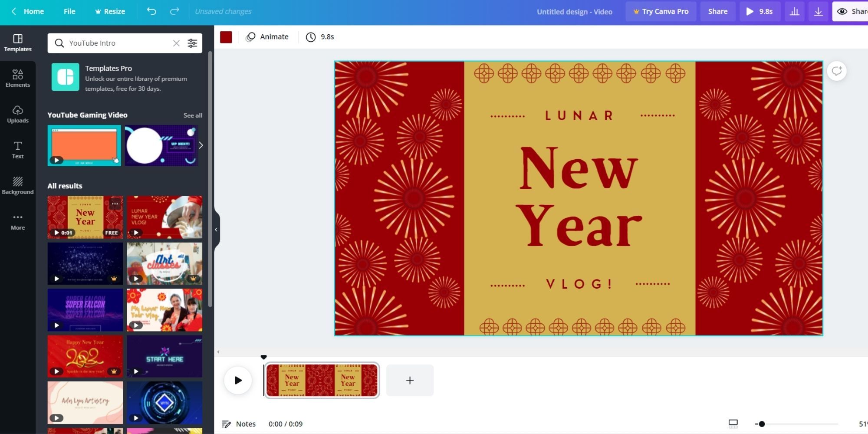The image size is (868, 434).
Task: Download the design
Action: tap(819, 11)
